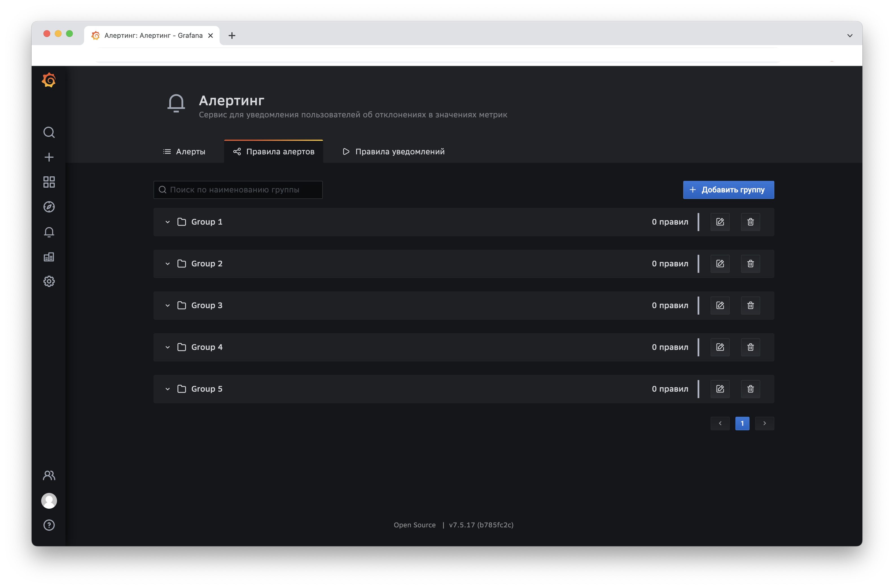894x588 pixels.
Task: Open a new browser tab with plus
Action: tap(232, 36)
